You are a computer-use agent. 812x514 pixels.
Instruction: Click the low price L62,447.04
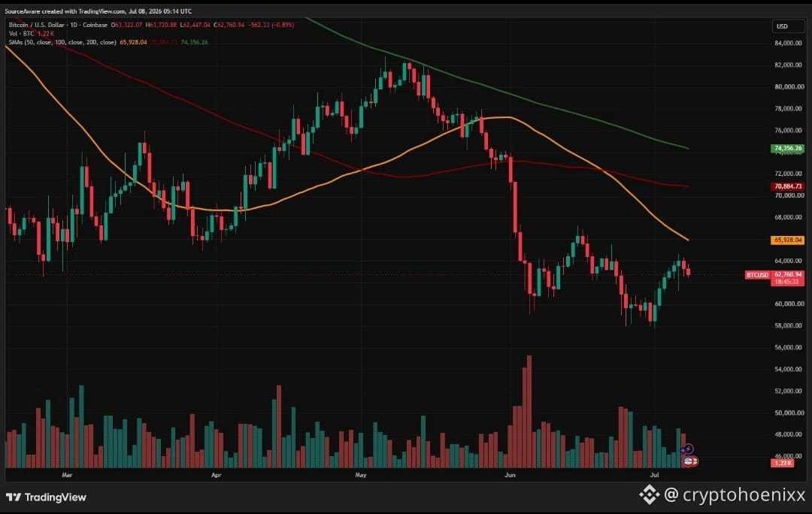[195, 25]
